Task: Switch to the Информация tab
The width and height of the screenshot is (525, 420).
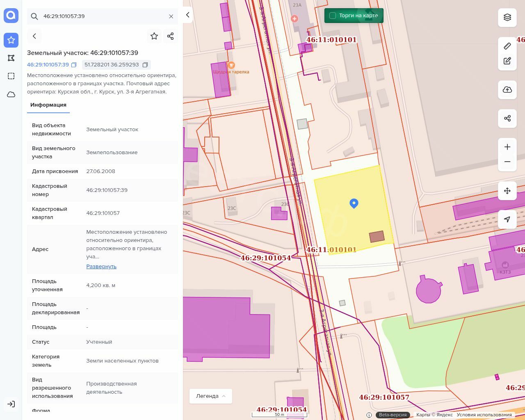Action: pyautogui.click(x=48, y=105)
